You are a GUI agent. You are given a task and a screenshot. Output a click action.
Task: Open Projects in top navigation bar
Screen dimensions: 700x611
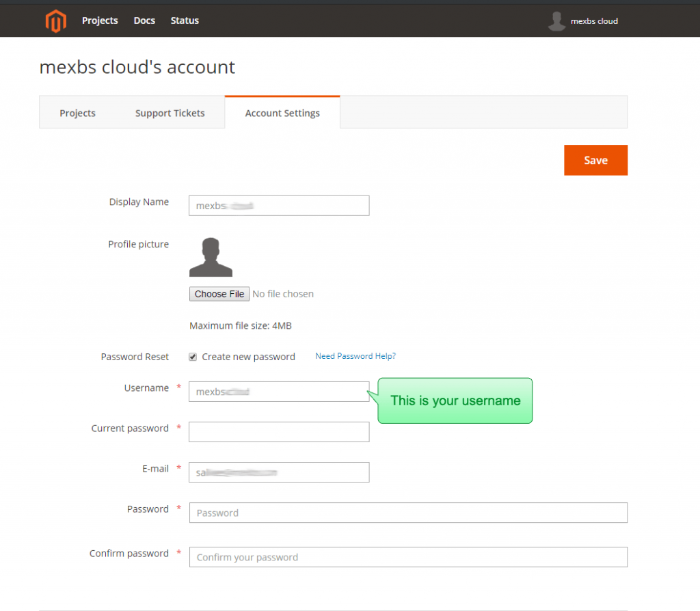100,21
